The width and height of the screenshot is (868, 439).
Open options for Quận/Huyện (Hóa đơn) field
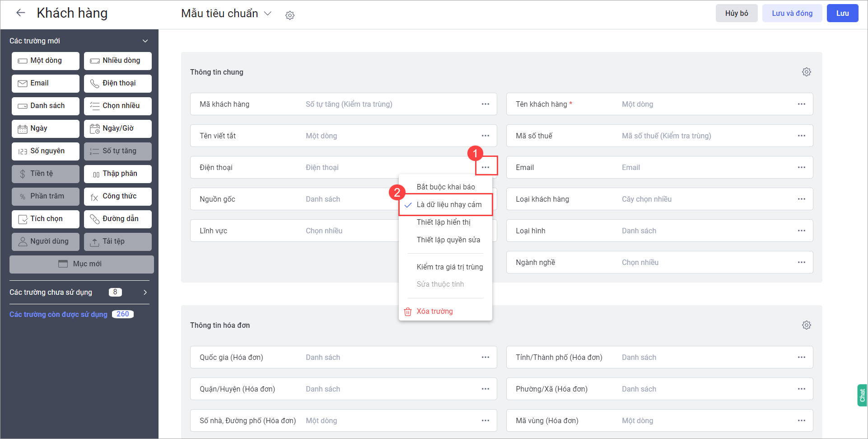coord(485,389)
